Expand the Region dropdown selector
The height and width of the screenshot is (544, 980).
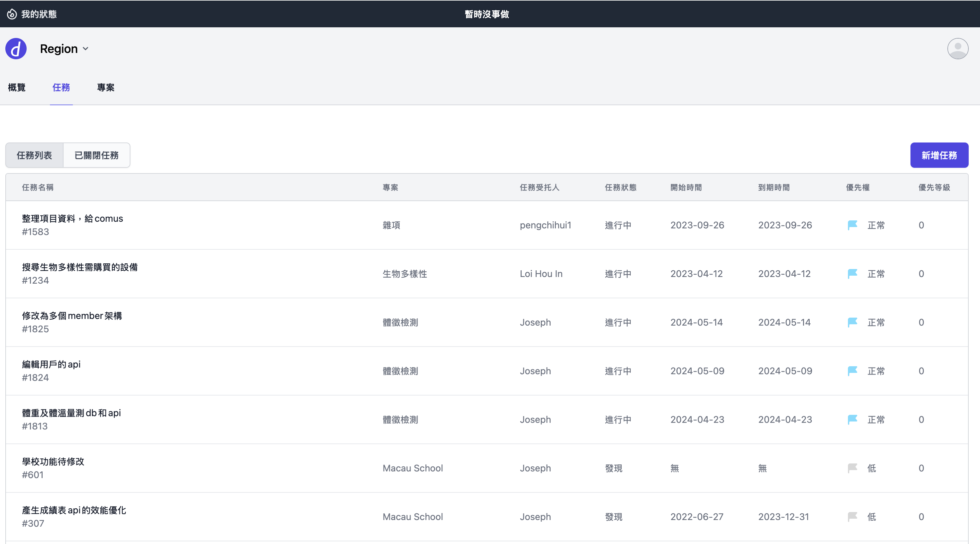click(65, 48)
